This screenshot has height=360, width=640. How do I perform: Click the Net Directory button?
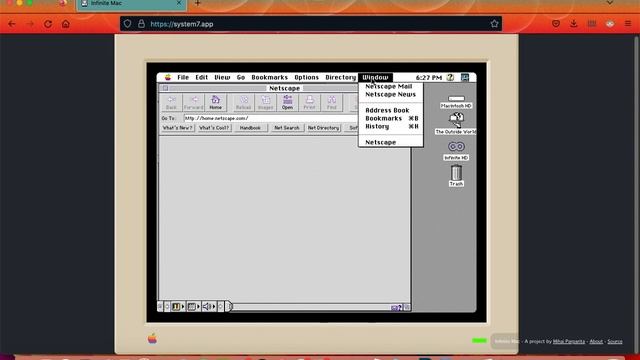[x=323, y=128]
